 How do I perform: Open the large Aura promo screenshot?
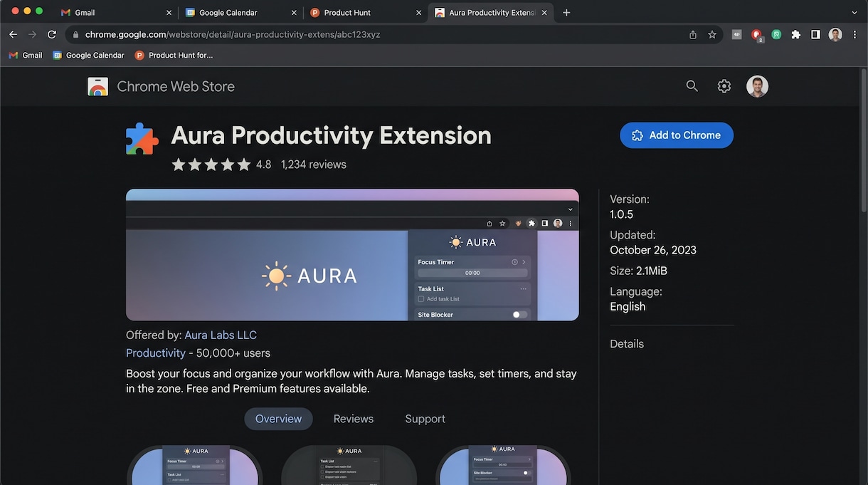tap(352, 255)
